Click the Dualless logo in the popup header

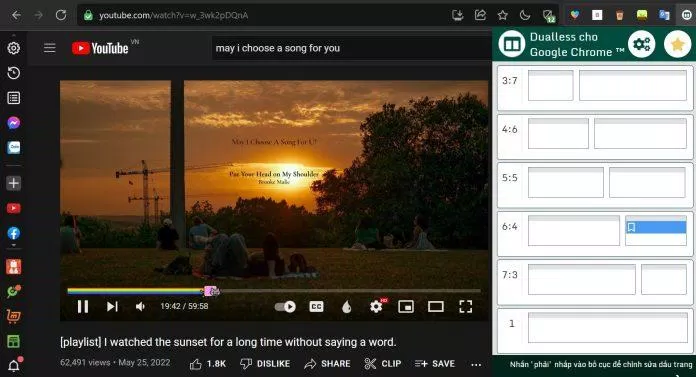(x=512, y=44)
